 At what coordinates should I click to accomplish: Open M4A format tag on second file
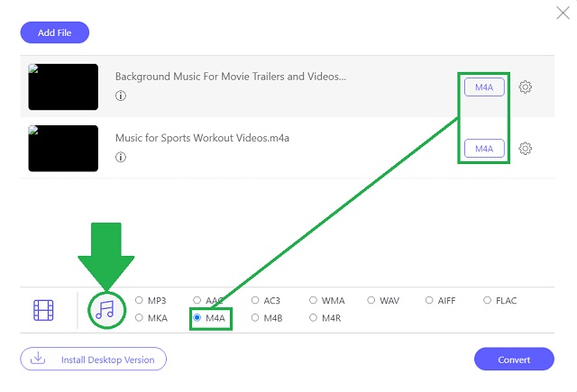[484, 149]
